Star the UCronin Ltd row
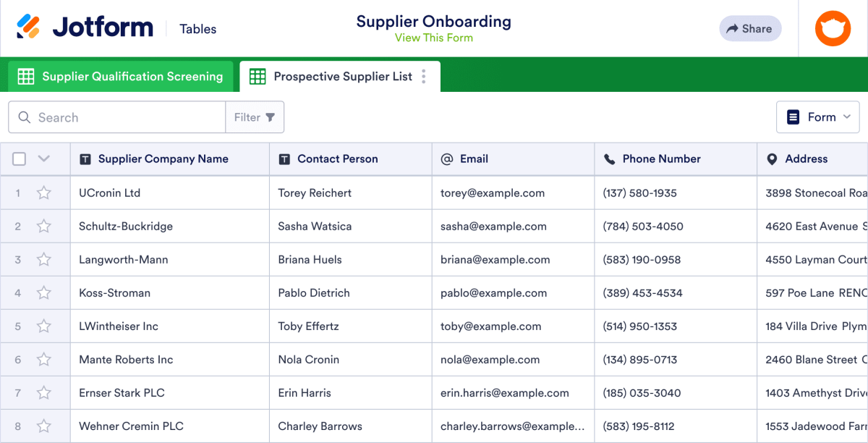The height and width of the screenshot is (443, 868). point(44,193)
